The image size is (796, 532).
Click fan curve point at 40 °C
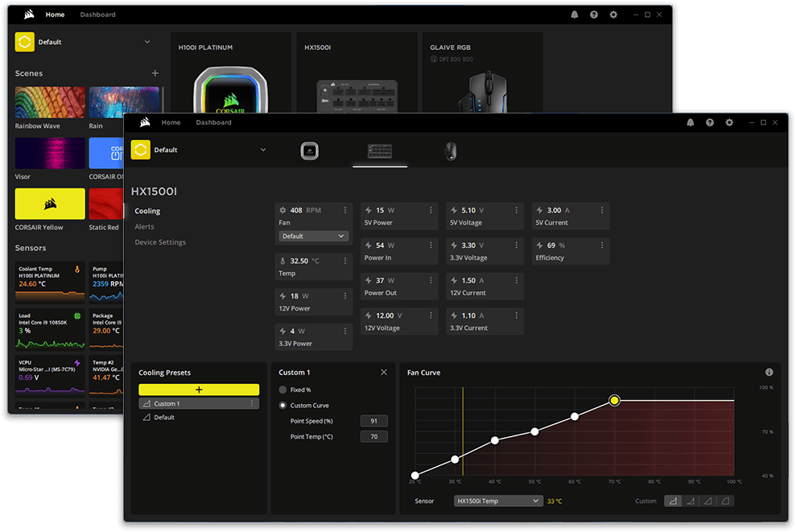click(x=495, y=440)
